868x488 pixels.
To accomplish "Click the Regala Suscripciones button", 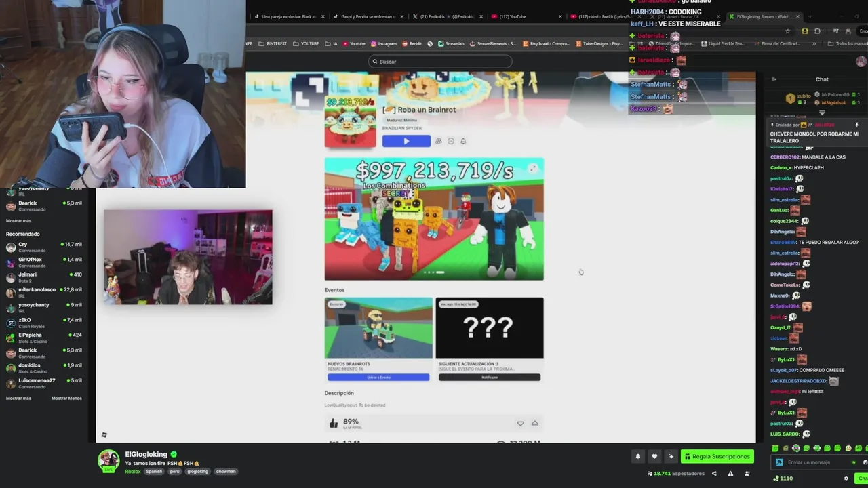I will point(717,457).
